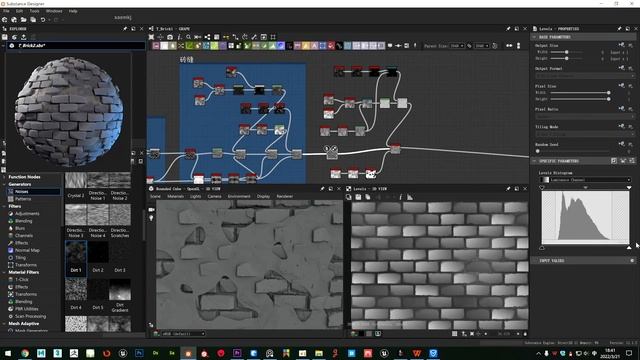Select PBR Utilities under Material Filters
The image size is (640, 360).
click(x=27, y=309)
